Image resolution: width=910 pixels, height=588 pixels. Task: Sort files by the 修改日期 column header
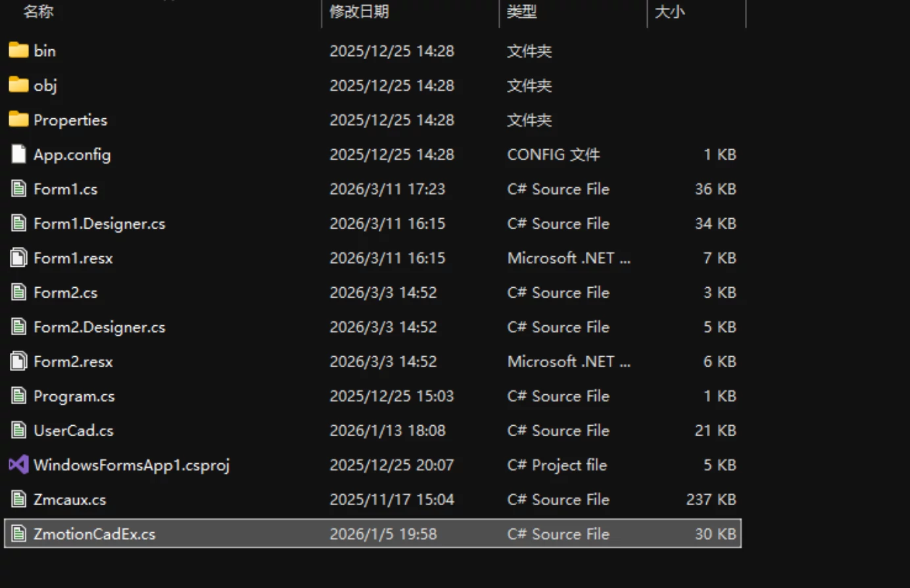tap(359, 11)
